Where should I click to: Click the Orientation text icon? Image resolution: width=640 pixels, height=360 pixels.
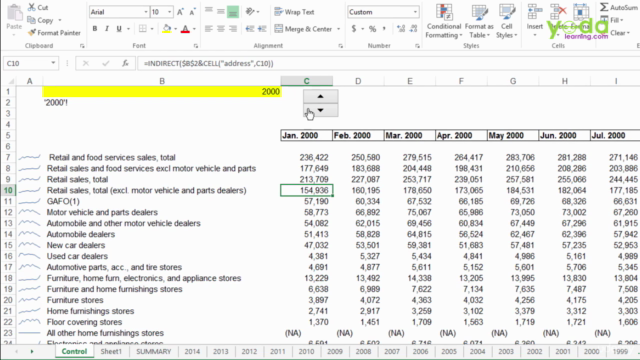250,11
